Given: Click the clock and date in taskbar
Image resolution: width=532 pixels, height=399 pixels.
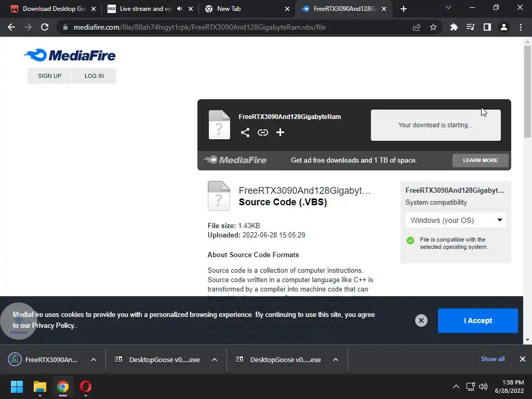Looking at the screenshot, I should tap(509, 387).
